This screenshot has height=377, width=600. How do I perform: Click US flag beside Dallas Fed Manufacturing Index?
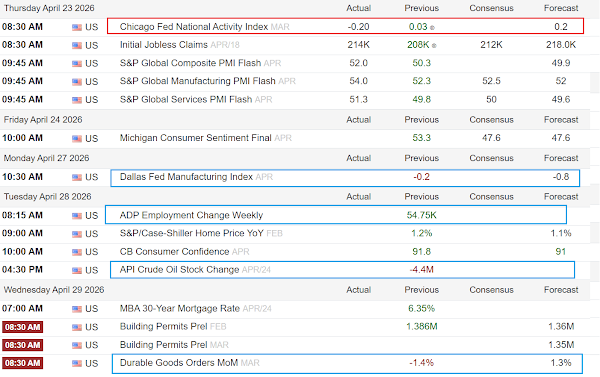(77, 177)
